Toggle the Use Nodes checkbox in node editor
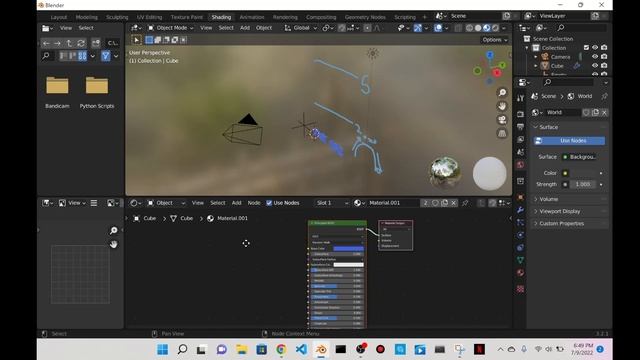 point(269,203)
